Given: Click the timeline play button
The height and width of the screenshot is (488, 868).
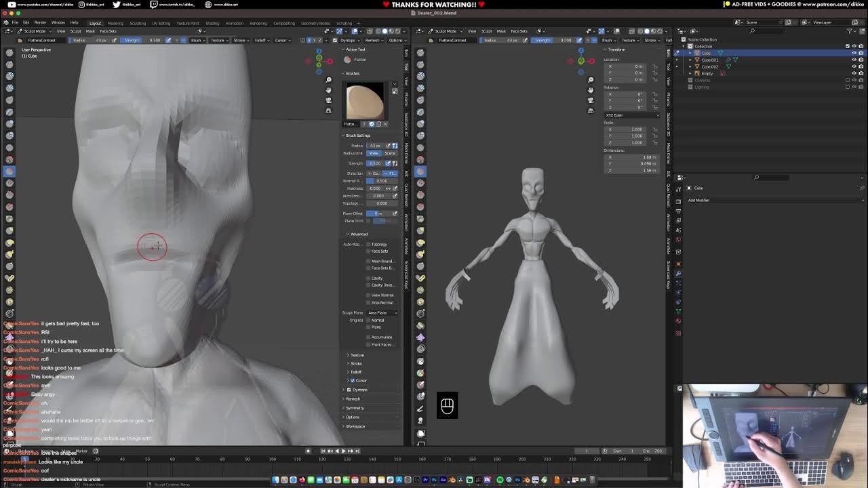Looking at the screenshot, I should (x=343, y=451).
